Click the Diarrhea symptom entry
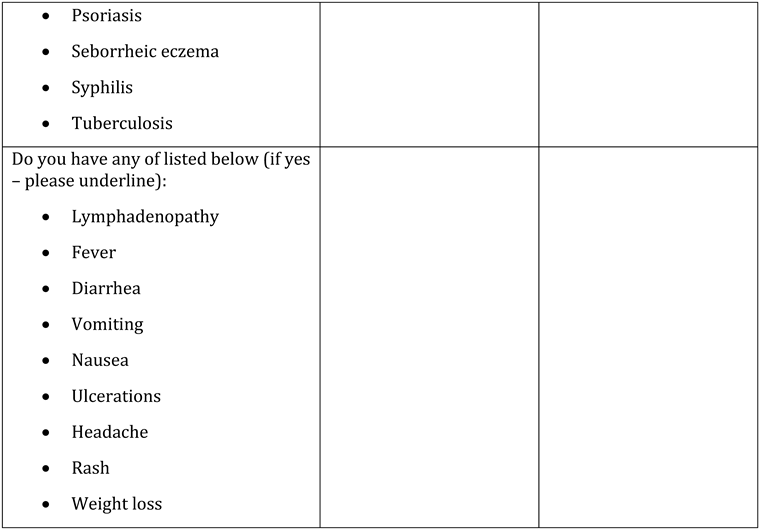 coord(105,289)
